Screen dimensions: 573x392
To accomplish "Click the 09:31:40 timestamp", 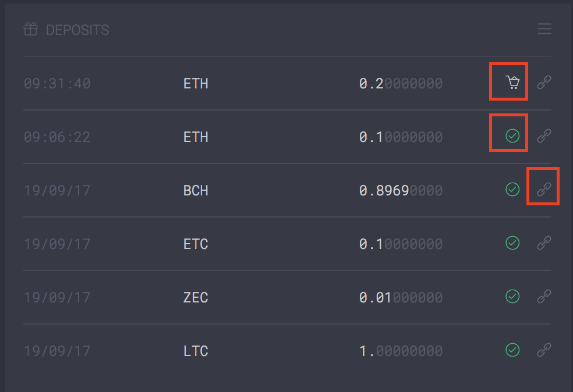I will coord(57,84).
